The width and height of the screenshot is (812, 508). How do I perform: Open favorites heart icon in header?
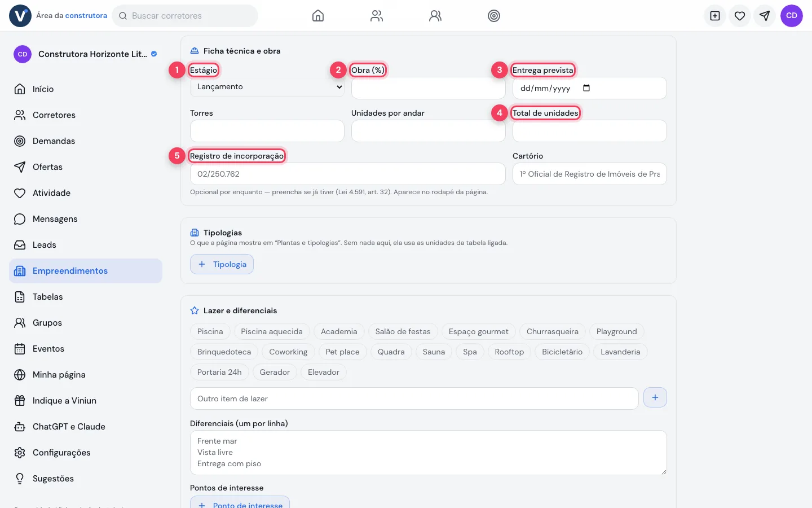click(740, 16)
